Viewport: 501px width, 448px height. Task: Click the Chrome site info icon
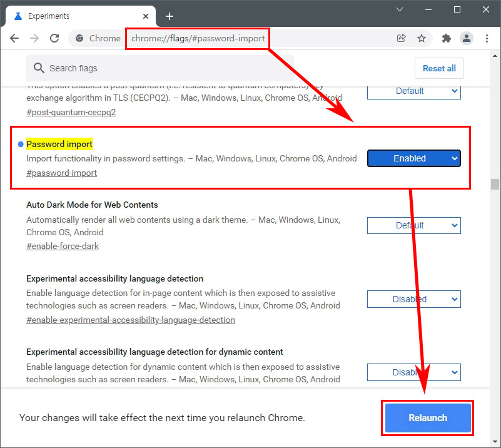(x=79, y=38)
